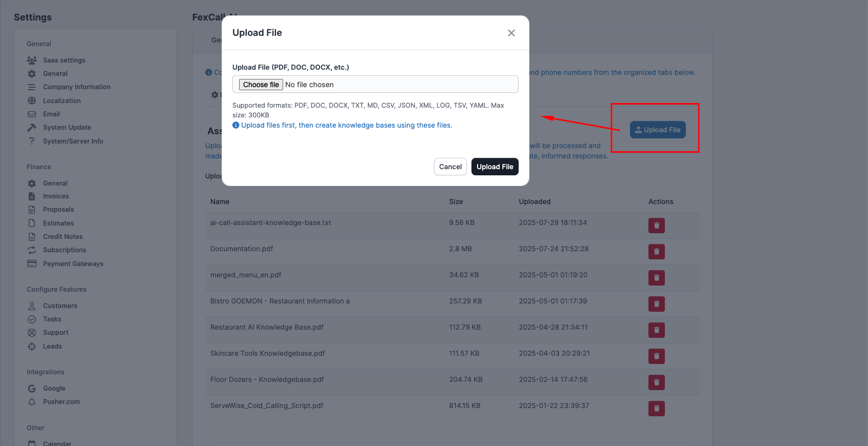Image resolution: width=868 pixels, height=446 pixels.
Task: Click the Choose file button
Action: 261,85
